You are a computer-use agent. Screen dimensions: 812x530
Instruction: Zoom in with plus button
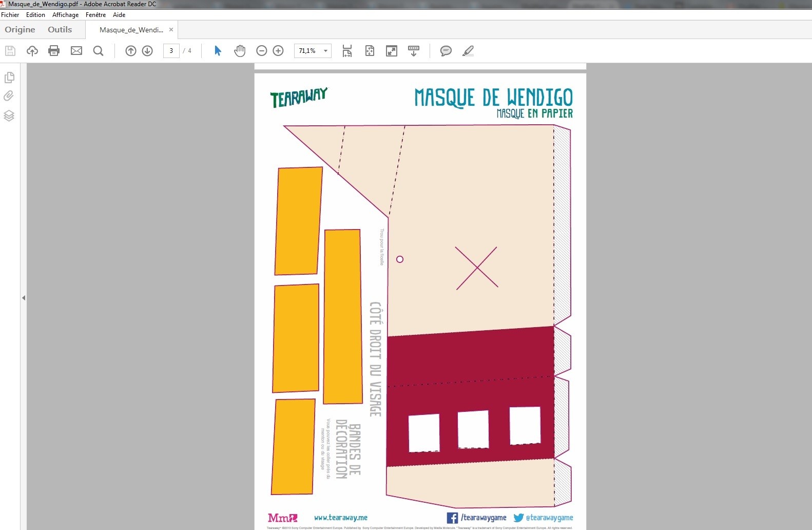point(278,51)
